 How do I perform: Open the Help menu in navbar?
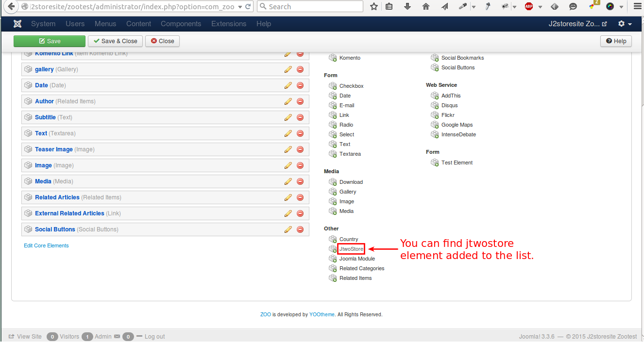coord(264,24)
